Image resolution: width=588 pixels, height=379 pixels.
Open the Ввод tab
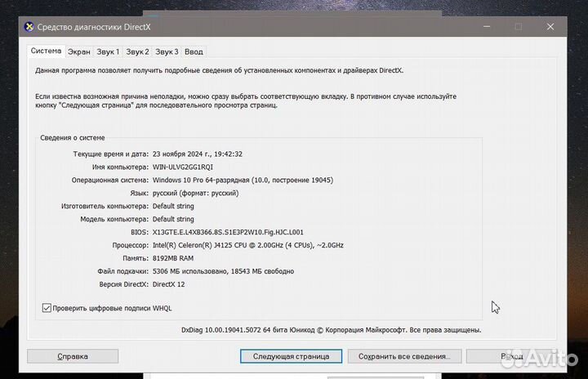(x=194, y=51)
